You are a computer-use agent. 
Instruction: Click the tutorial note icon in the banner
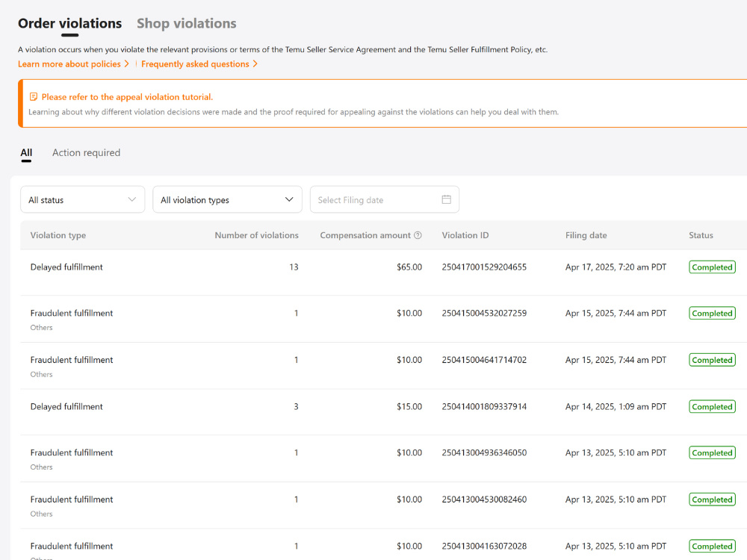coord(34,96)
